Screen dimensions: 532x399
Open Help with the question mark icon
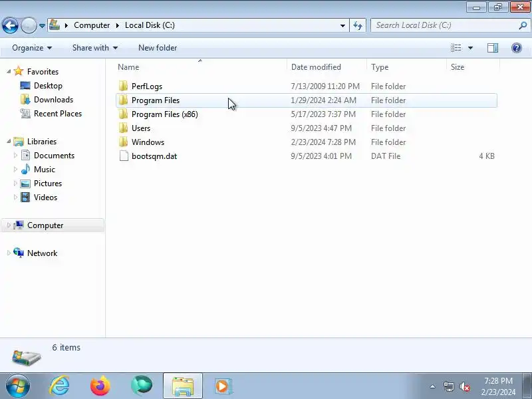coord(517,48)
